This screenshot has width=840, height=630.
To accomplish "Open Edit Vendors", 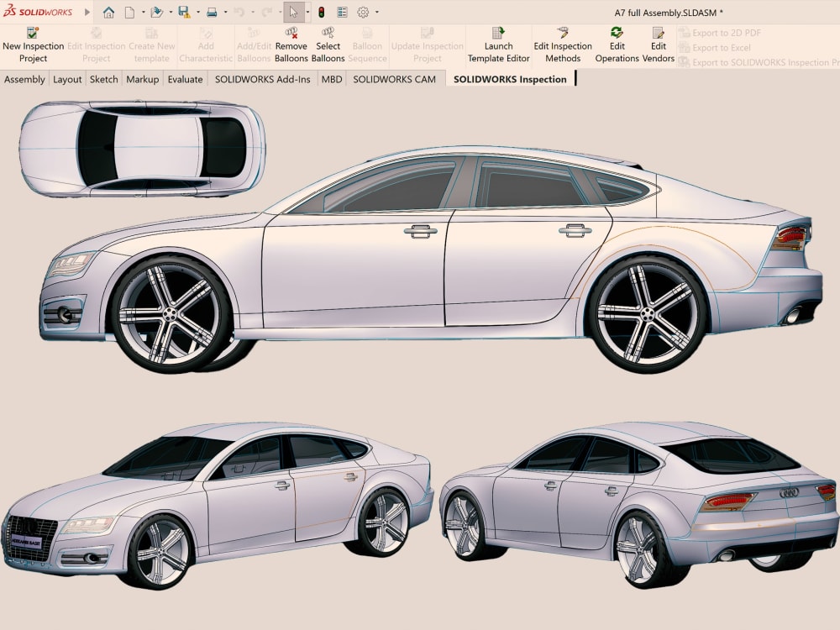I will pos(658,45).
